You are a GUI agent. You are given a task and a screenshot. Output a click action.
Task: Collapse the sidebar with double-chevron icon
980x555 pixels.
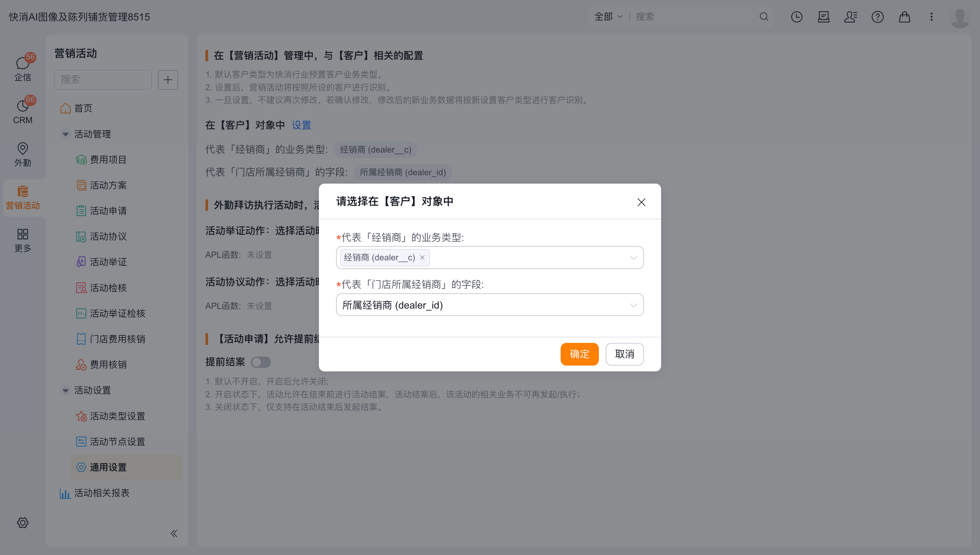click(x=174, y=533)
